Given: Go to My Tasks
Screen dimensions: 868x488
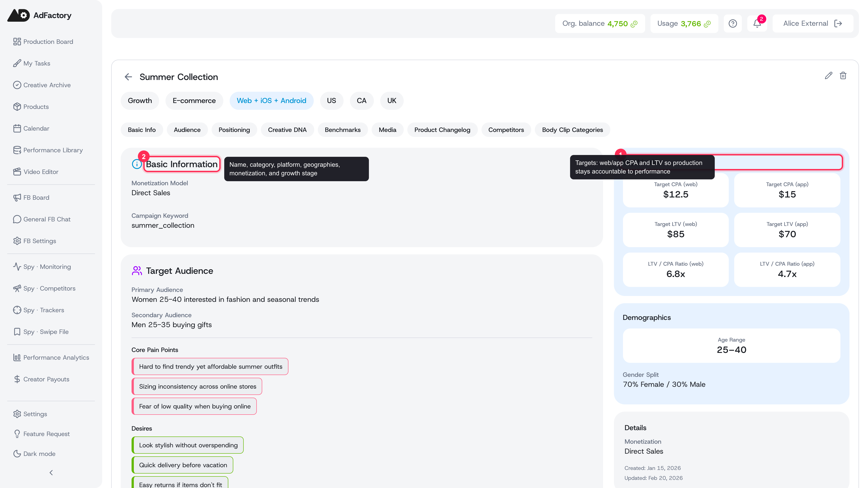Looking at the screenshot, I should (32, 63).
